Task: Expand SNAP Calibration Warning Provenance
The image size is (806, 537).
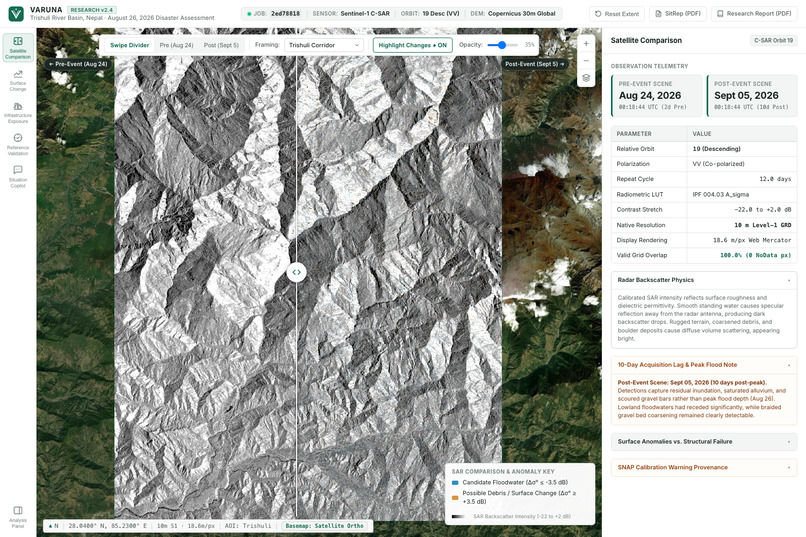Action: pos(704,467)
